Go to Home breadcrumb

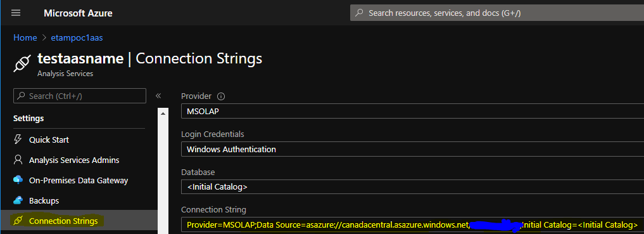25,37
